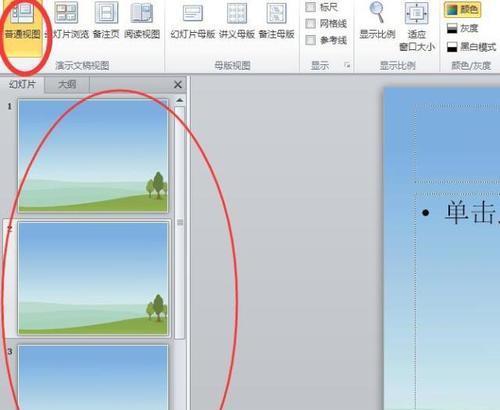The width and height of the screenshot is (500, 410).
Task: Select slide 3 thumbnail
Action: [93, 377]
